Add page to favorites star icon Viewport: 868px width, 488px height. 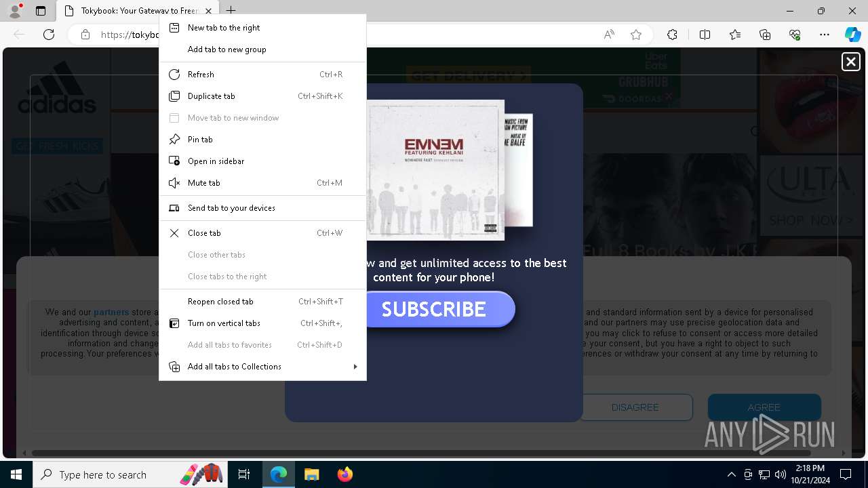pyautogui.click(x=636, y=35)
